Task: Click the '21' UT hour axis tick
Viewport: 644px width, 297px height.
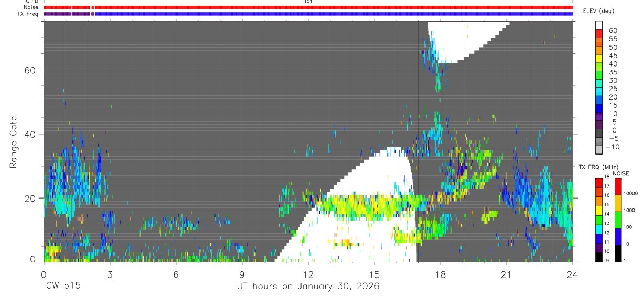Action: tap(507, 274)
